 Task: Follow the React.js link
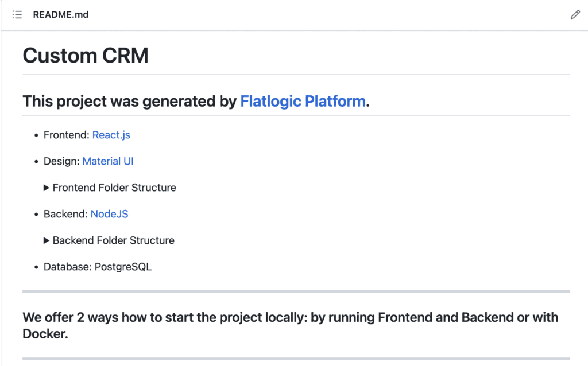pos(111,135)
